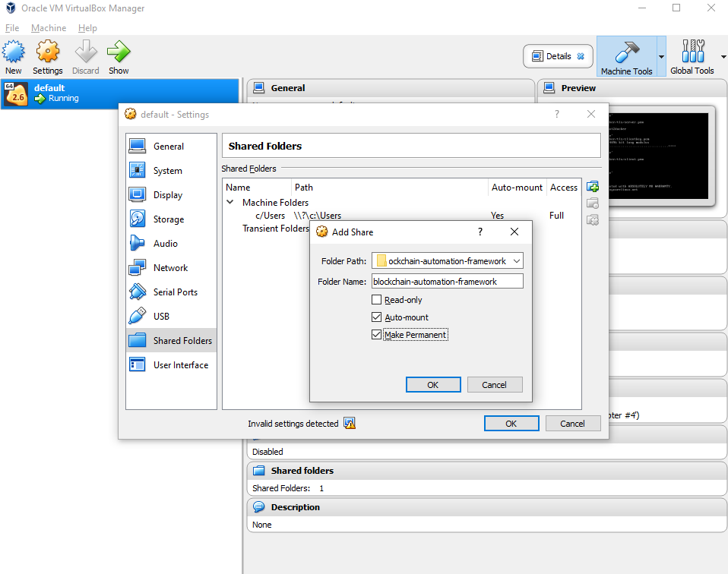The image size is (728, 574).
Task: Open the Audio settings category
Action: (x=171, y=243)
